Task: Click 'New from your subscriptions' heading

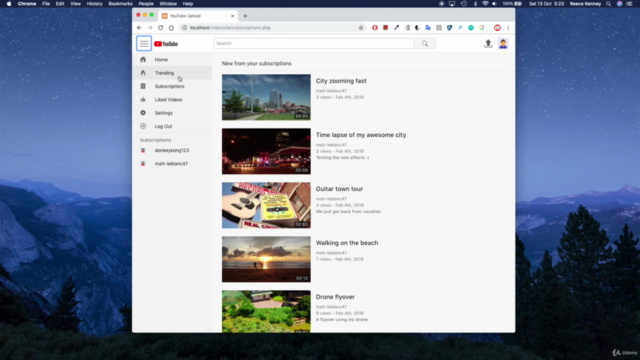Action: pyautogui.click(x=256, y=64)
